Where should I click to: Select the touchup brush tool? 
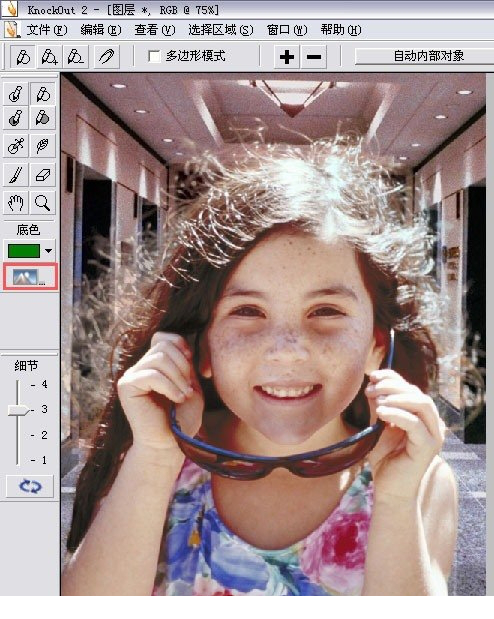click(16, 174)
